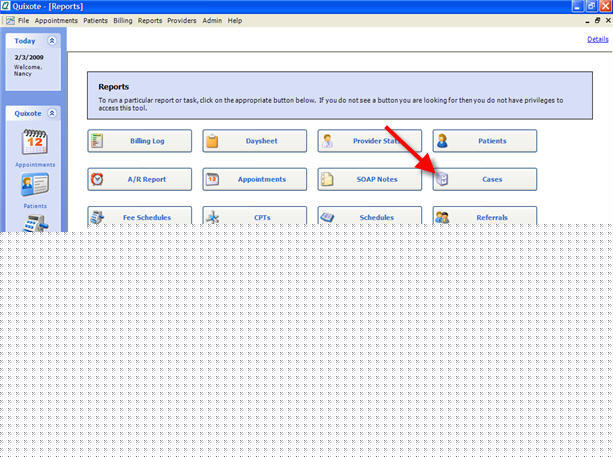Open the Fee Schedules report

click(x=140, y=216)
